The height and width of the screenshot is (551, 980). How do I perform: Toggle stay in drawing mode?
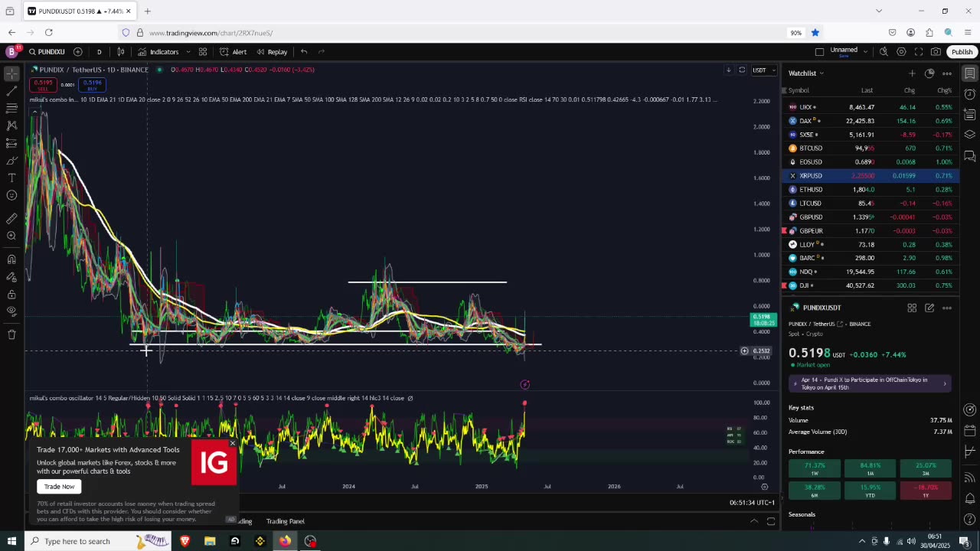pyautogui.click(x=11, y=277)
